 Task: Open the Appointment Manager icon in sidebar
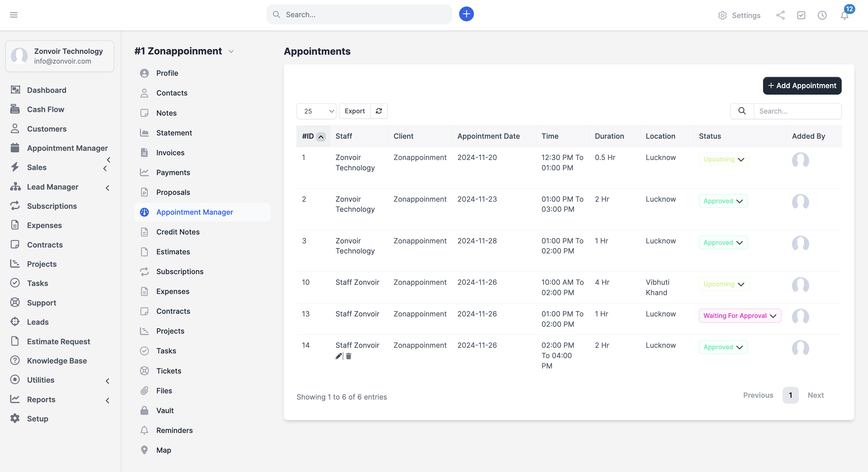tap(15, 148)
